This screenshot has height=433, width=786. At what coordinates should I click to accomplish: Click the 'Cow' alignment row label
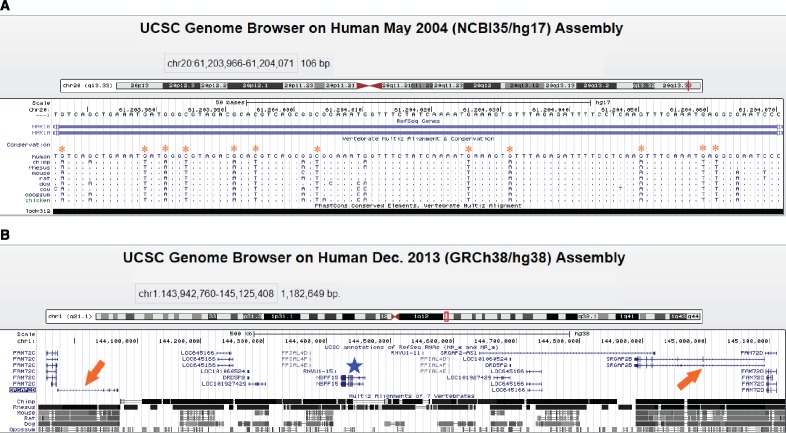[45, 189]
